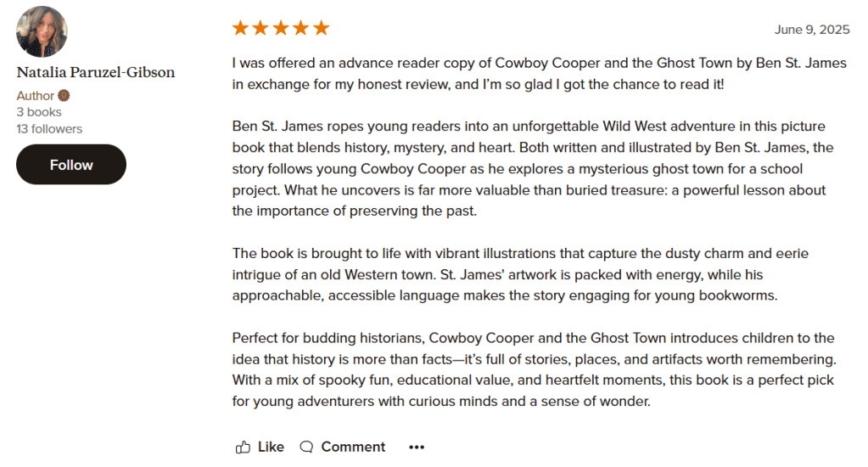Image resolution: width=868 pixels, height=467 pixels.
Task: Click the thumbs-up Like icon
Action: (x=243, y=447)
